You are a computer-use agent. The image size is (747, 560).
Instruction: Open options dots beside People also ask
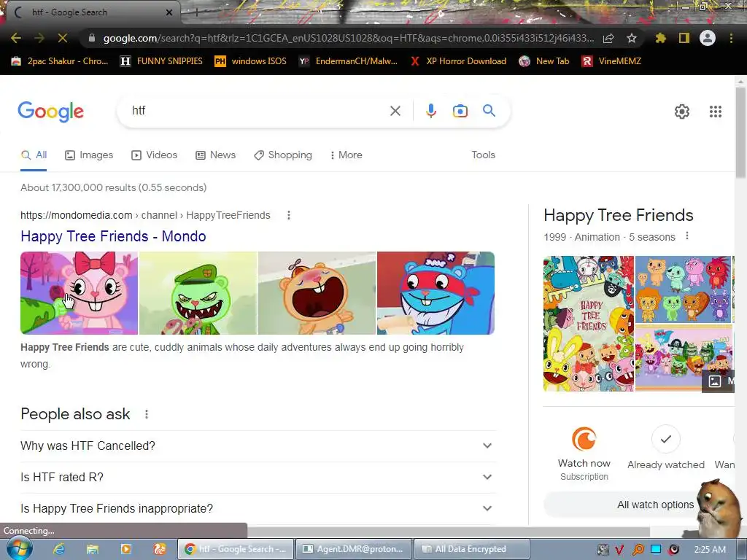click(x=147, y=414)
